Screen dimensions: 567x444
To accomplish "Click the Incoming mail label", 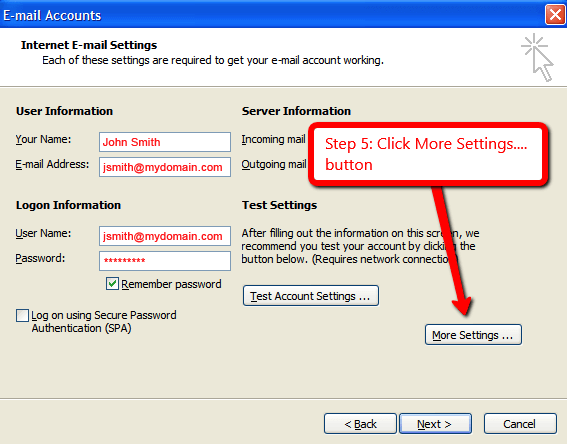I will (x=273, y=139).
